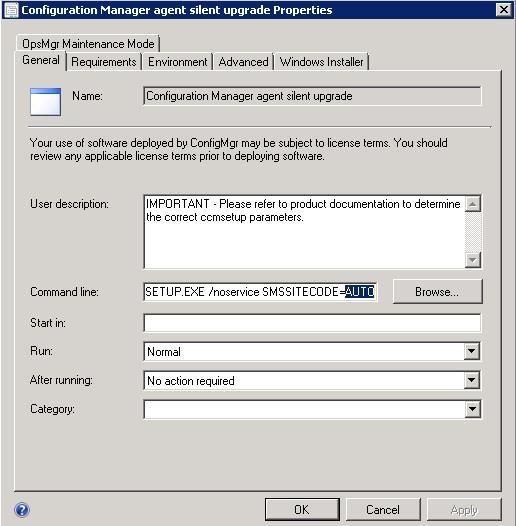This screenshot has width=516, height=526.
Task: Confirm with the OK button
Action: point(302,510)
